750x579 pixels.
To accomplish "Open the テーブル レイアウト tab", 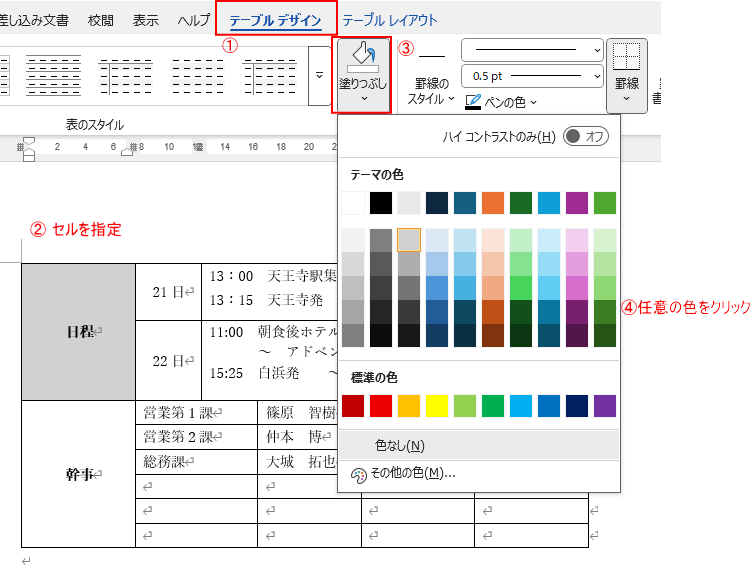I will (389, 20).
